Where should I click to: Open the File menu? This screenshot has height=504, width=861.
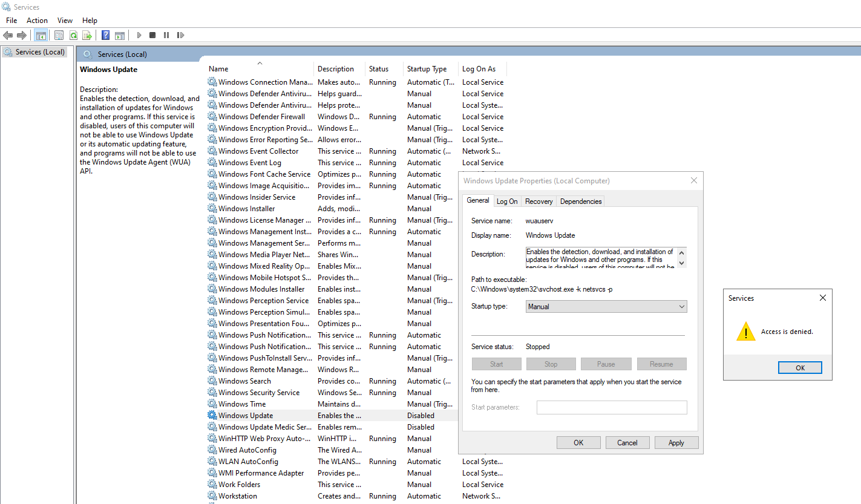click(x=11, y=21)
